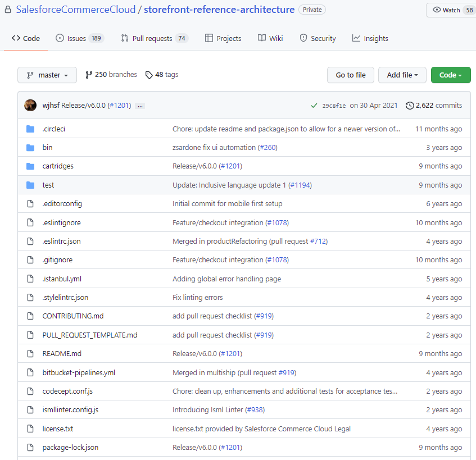
Task: Click the package-lock.json file icon
Action: click(x=30, y=447)
